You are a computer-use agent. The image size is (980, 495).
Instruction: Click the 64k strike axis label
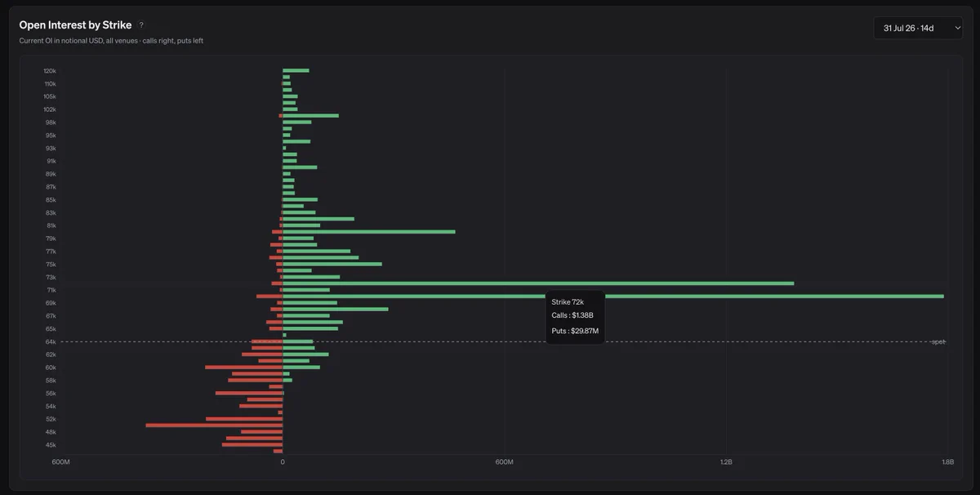click(51, 341)
